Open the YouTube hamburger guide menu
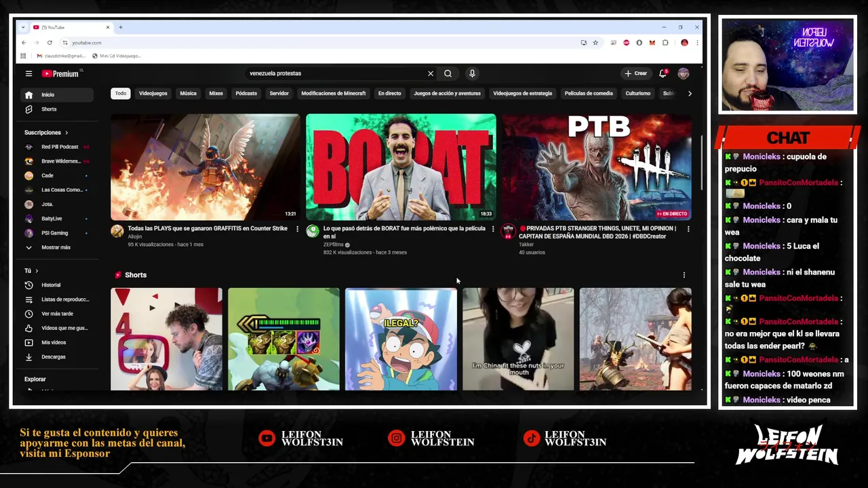This screenshot has width=868, height=488. [28, 73]
